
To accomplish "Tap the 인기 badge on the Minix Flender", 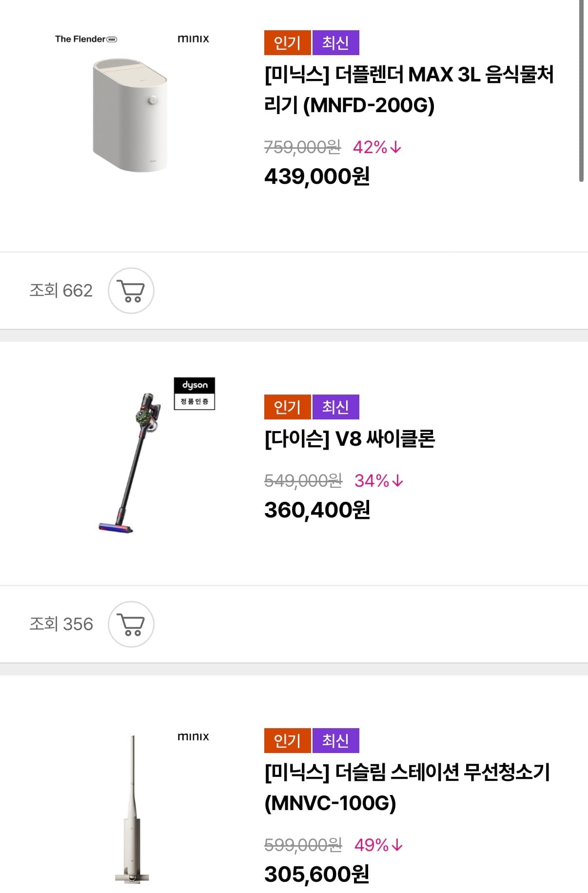I will tap(287, 43).
